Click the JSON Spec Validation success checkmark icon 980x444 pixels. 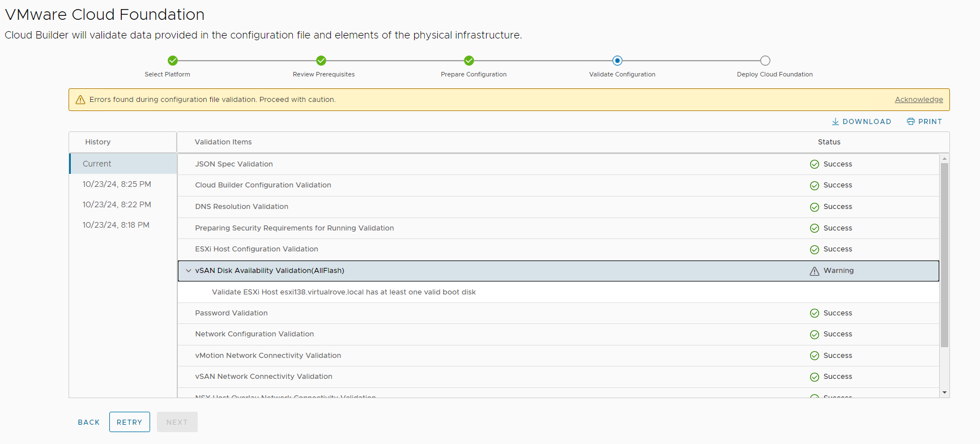(814, 164)
